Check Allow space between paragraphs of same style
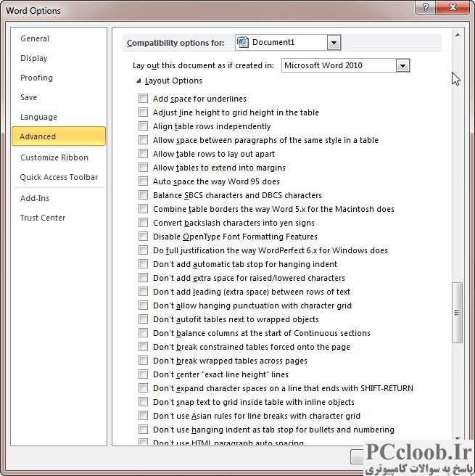475x476 pixels. [x=143, y=139]
